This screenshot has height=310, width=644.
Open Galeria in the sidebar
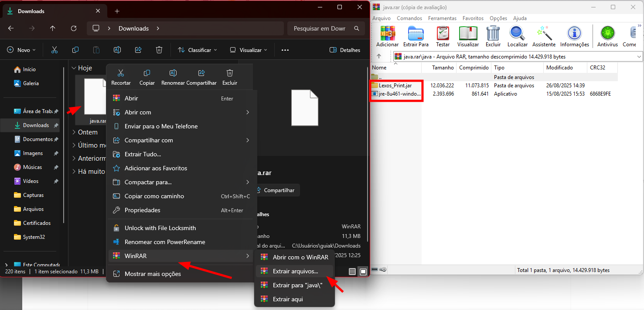pyautogui.click(x=31, y=83)
